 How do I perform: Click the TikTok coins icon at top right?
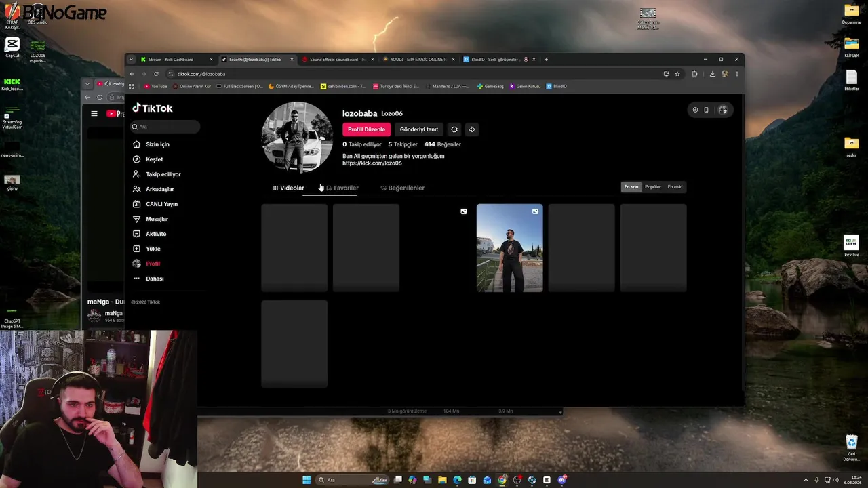[695, 110]
